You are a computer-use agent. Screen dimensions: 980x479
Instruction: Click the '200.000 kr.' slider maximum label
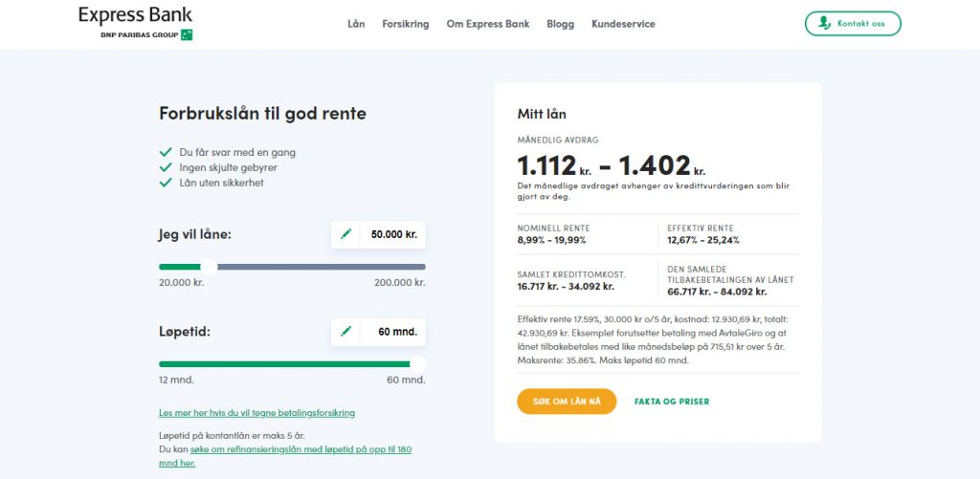[x=400, y=282]
